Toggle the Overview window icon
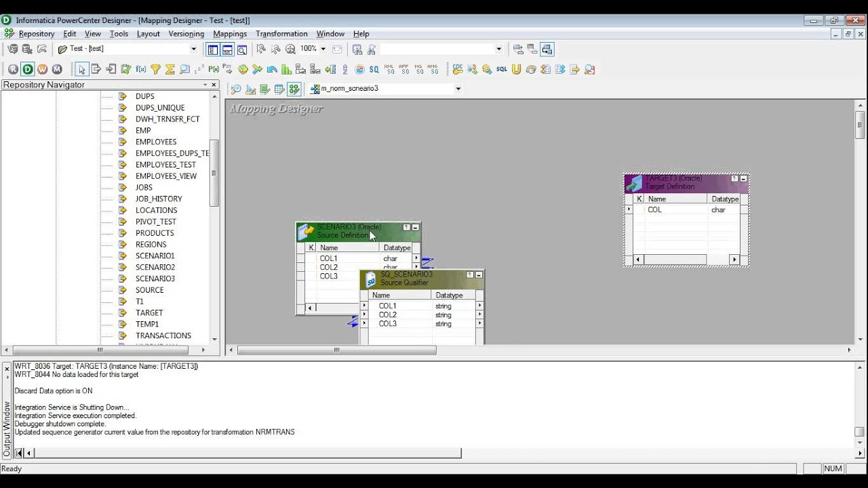Viewport: 868px width, 488px height. tap(241, 49)
